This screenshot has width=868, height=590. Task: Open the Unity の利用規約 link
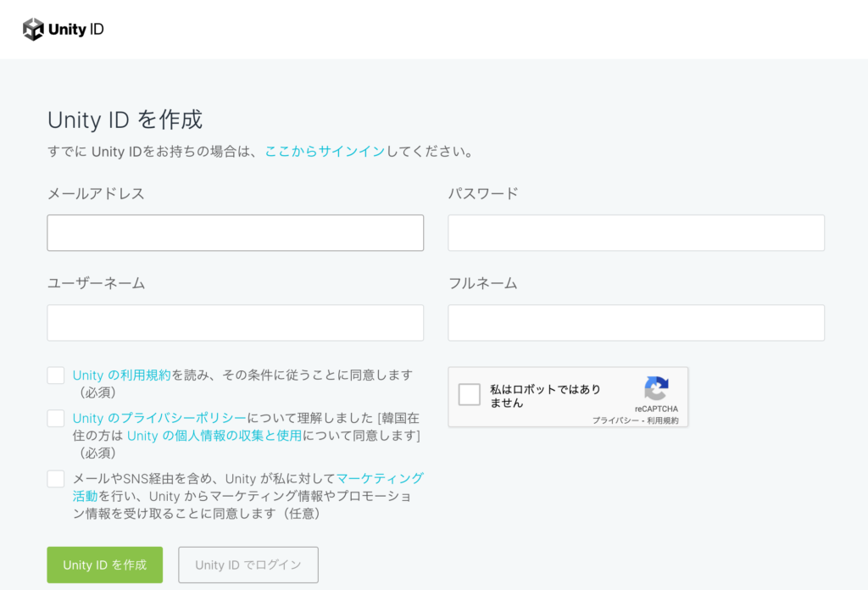click(122, 376)
